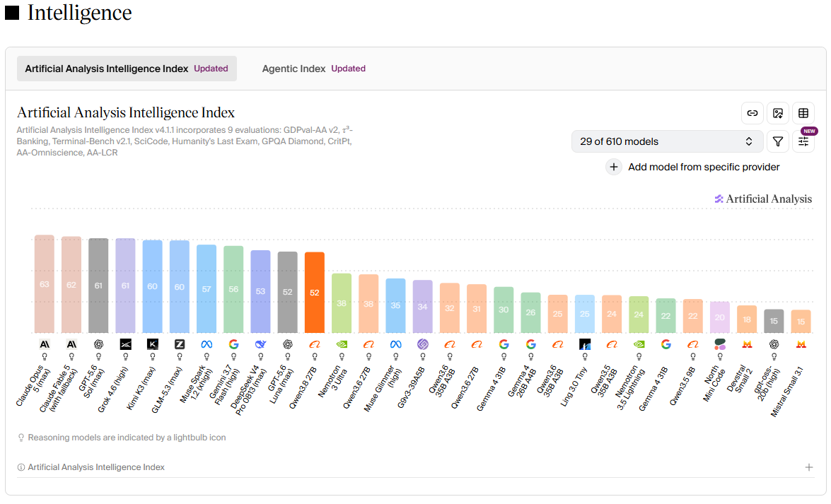
Task: Click 'Ling 3.0 Tiny' axis label
Action: [574, 387]
